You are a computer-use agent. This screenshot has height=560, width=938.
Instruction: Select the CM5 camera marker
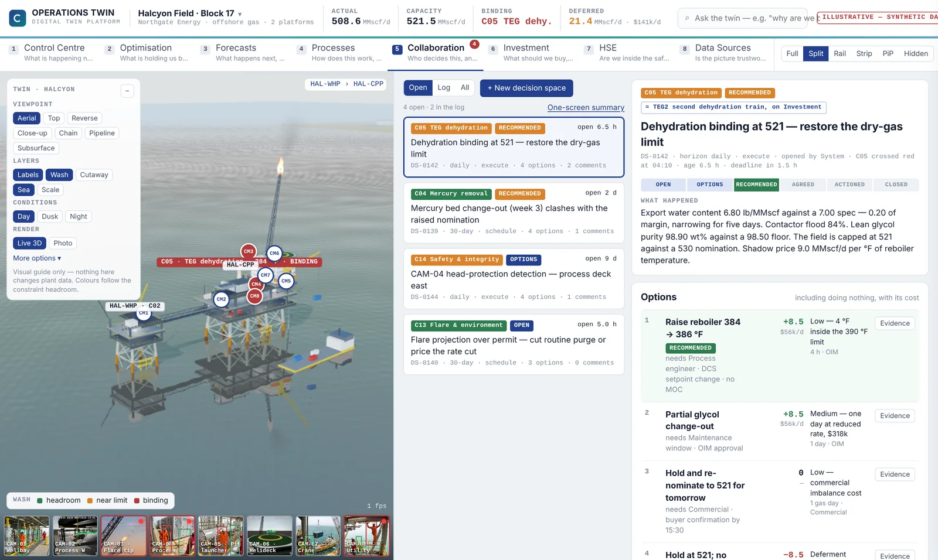286,281
